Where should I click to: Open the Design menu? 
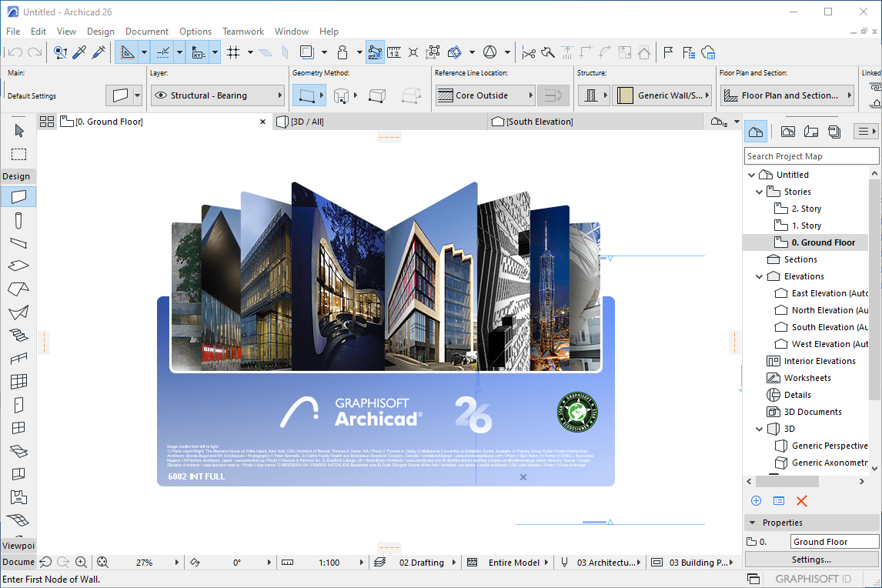pos(101,32)
